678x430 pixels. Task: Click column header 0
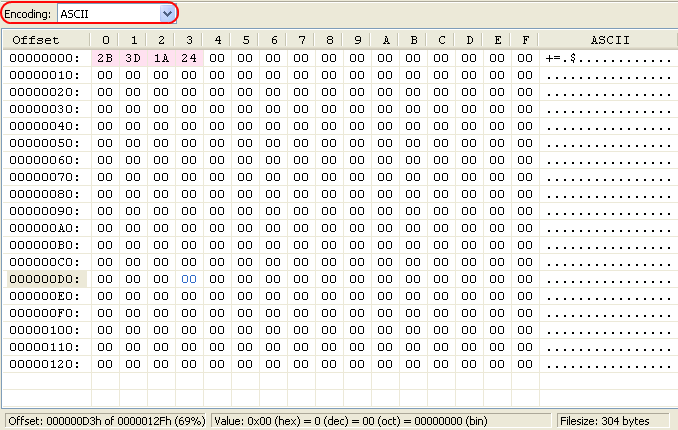pos(105,40)
